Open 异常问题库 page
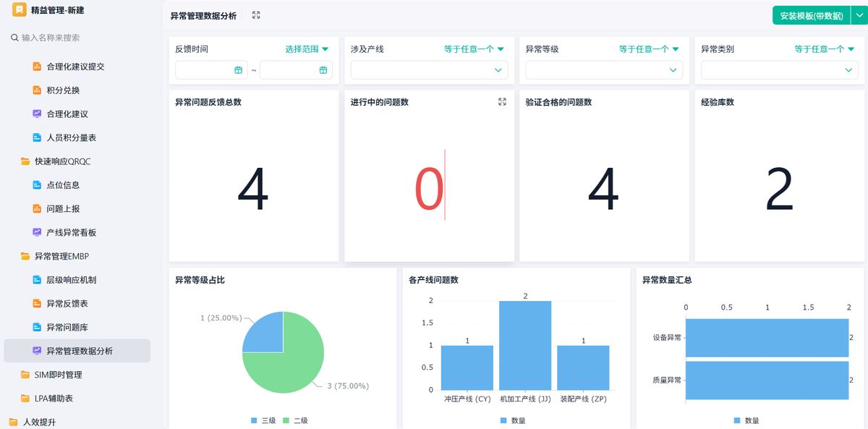 (67, 327)
